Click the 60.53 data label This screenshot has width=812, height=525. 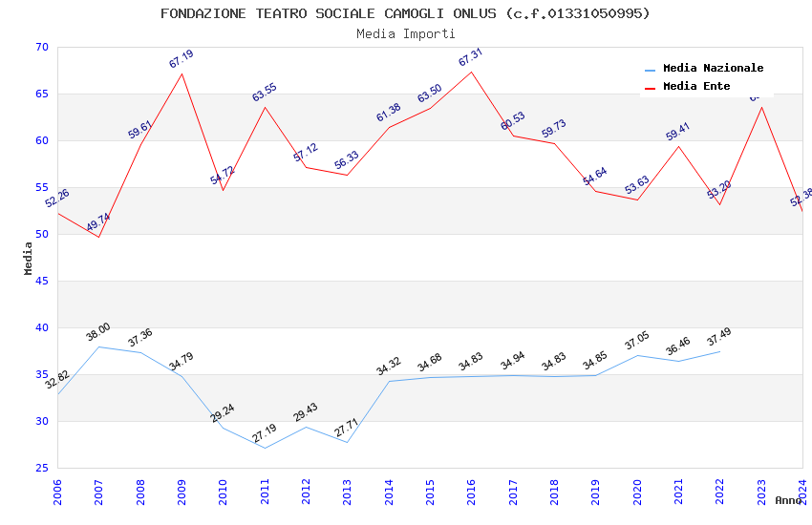(x=513, y=120)
